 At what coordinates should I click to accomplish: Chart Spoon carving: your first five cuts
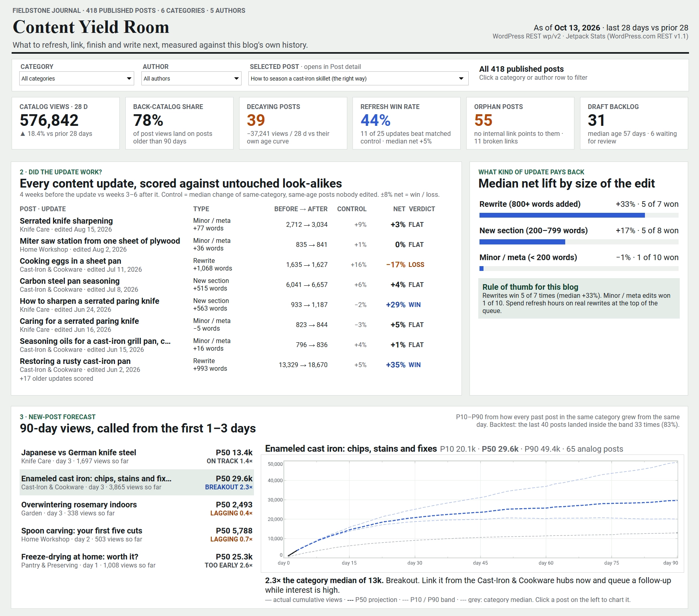pyautogui.click(x=137, y=535)
